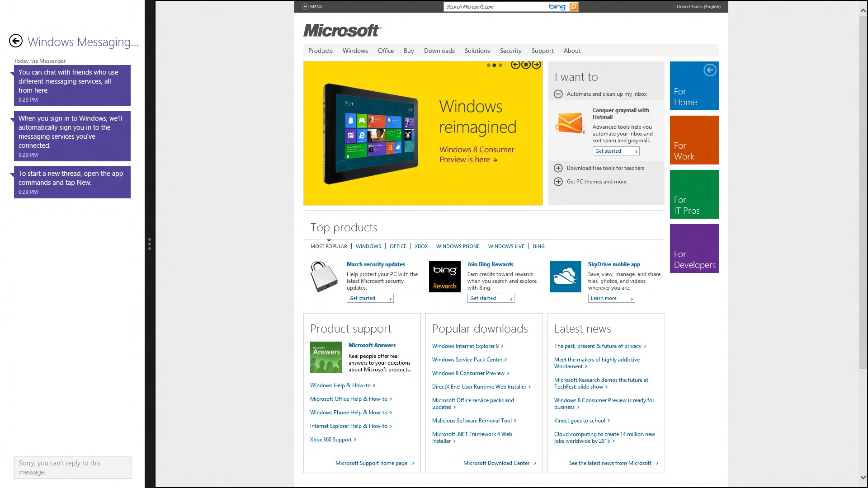The image size is (868, 488).
Task: Click the scrollbar up arrow
Action: [863, 11]
